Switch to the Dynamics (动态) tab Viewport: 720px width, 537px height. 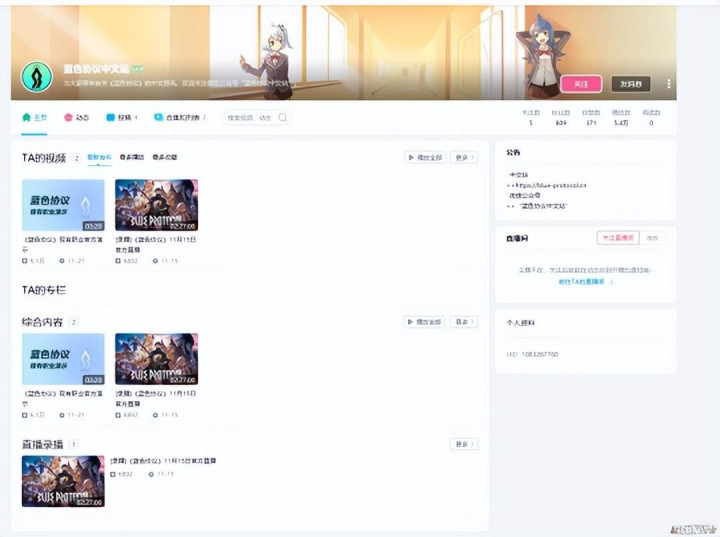82,118
